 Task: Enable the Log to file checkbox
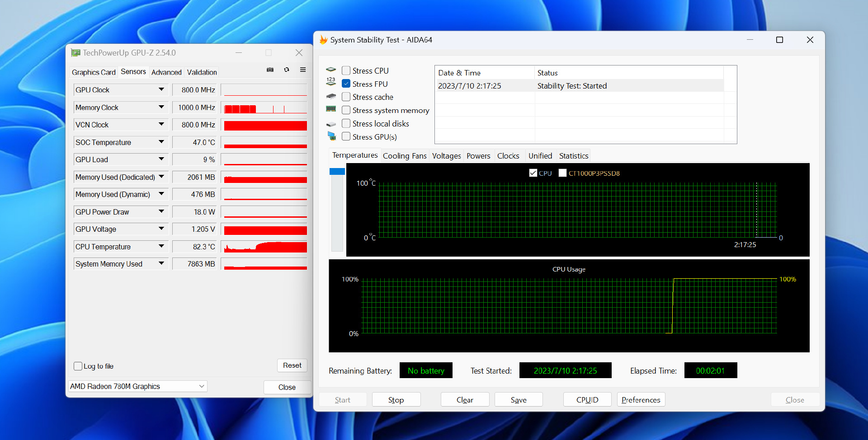pos(78,366)
